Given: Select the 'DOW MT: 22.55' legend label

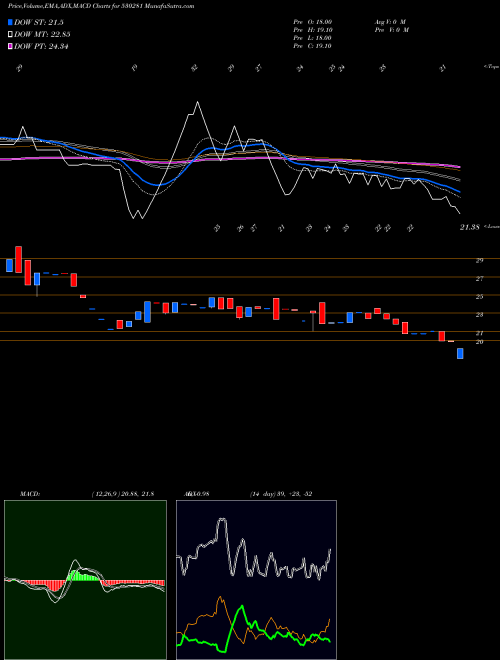Looking at the screenshot, I should tap(42, 35).
